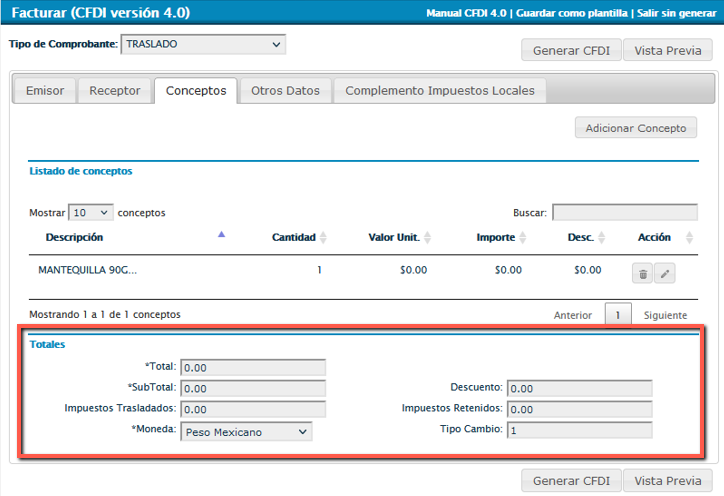Sort by Valor Unit. column arrows
This screenshot has width=724, height=496.
point(428,238)
